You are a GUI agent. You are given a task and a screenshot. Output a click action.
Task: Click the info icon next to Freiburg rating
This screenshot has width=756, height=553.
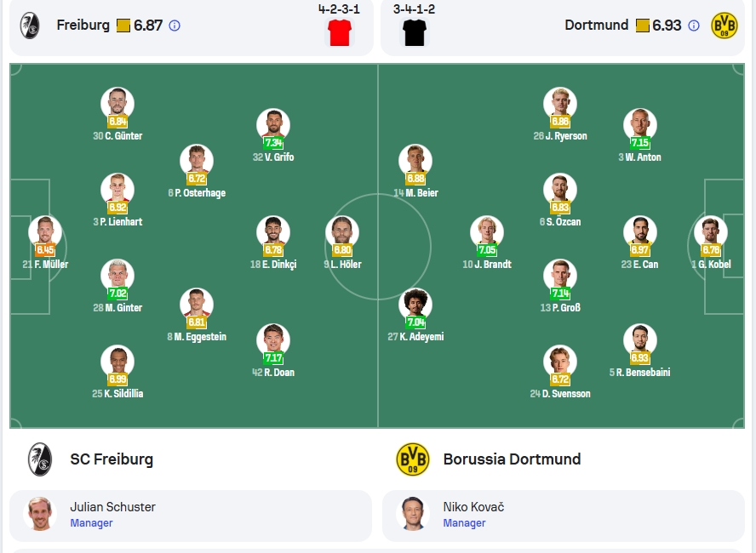point(175,26)
